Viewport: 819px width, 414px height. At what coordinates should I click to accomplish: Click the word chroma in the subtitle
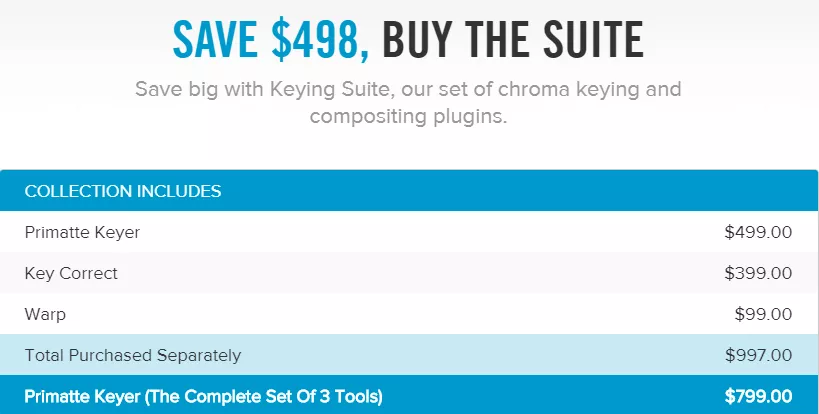tap(533, 90)
